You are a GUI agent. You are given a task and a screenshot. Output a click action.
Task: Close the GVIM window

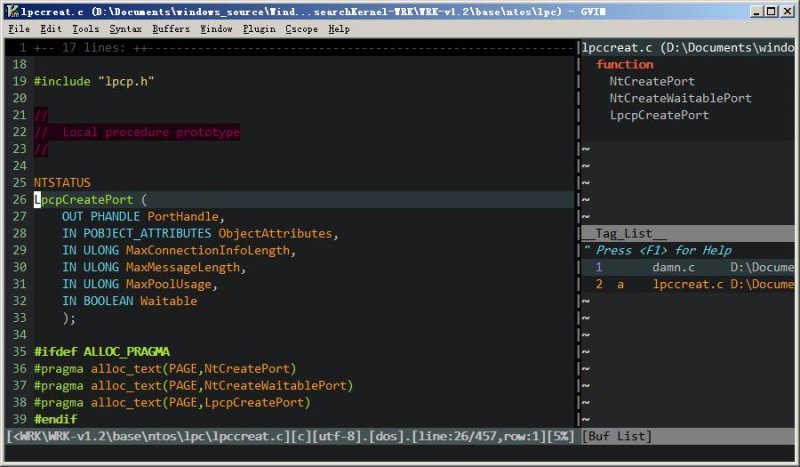click(787, 11)
